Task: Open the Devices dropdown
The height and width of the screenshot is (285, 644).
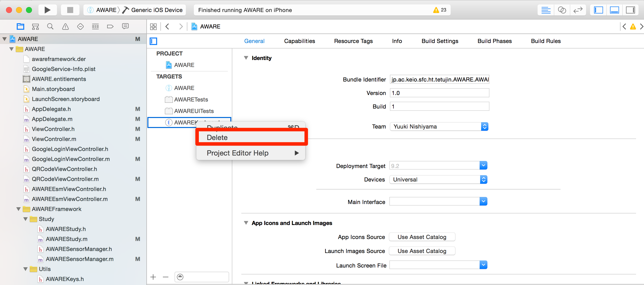Action: pos(438,180)
